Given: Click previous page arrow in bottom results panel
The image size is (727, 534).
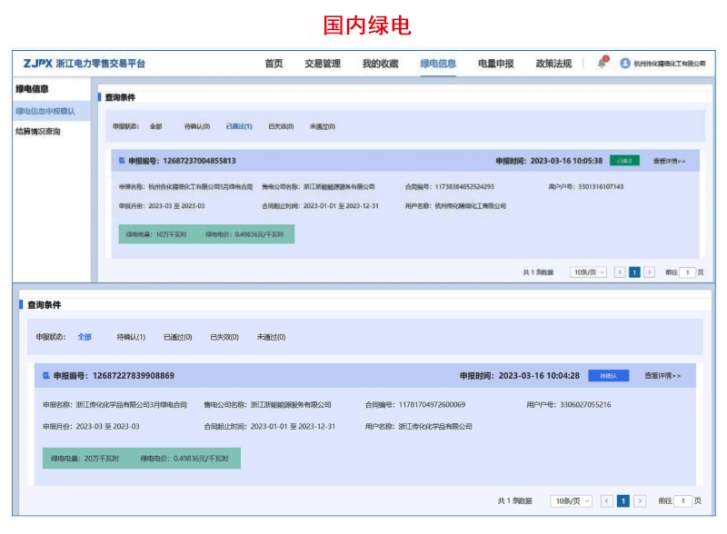Looking at the screenshot, I should click(606, 501).
